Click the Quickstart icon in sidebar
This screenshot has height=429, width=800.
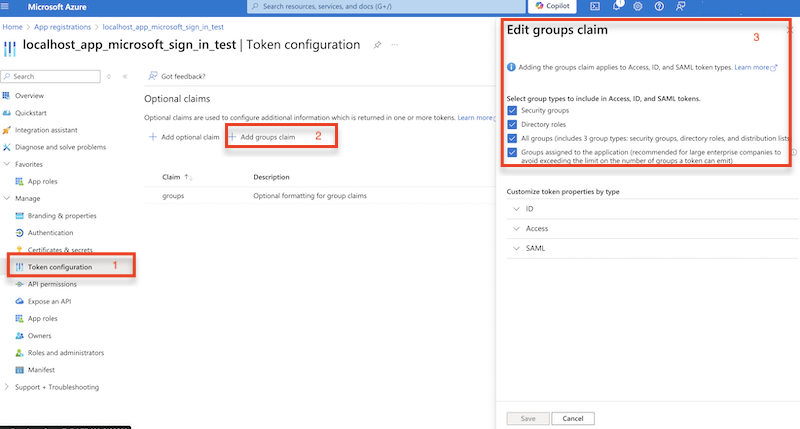click(6, 113)
